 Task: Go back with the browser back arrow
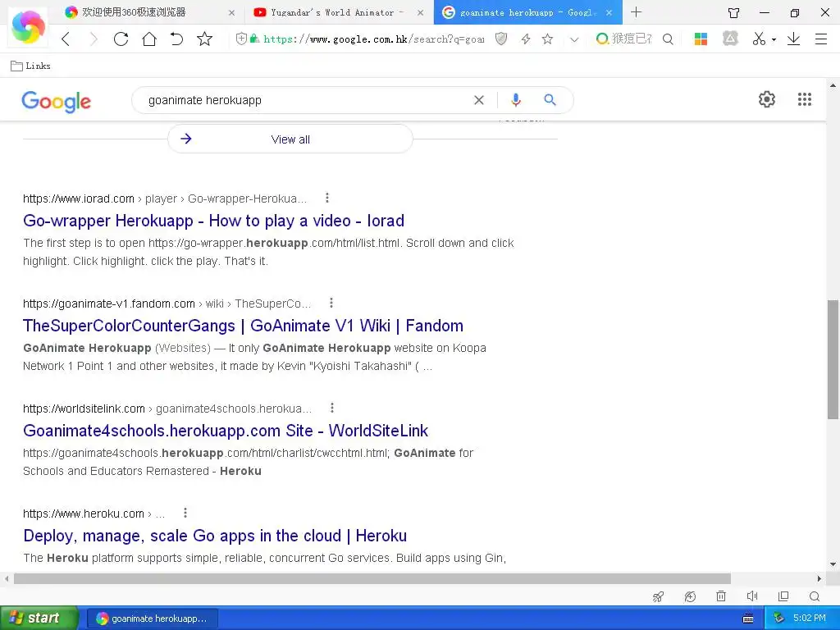[x=66, y=39]
